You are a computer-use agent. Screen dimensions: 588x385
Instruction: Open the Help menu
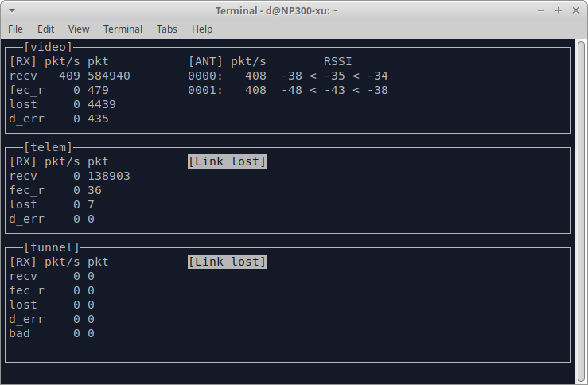click(202, 29)
